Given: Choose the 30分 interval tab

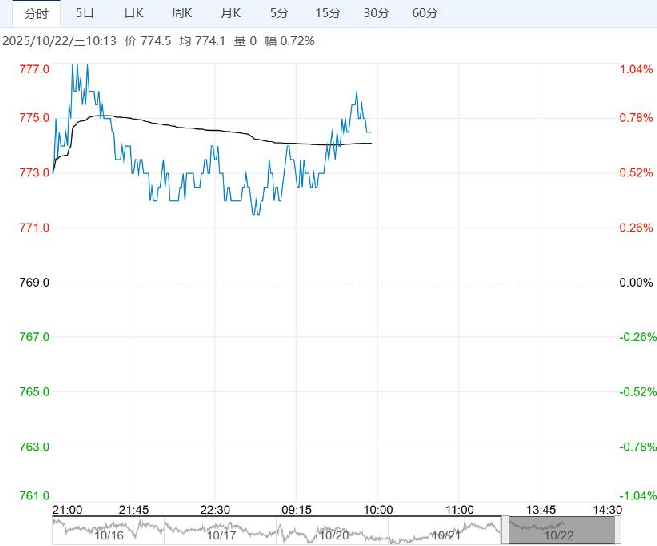Looking at the screenshot, I should point(377,13).
